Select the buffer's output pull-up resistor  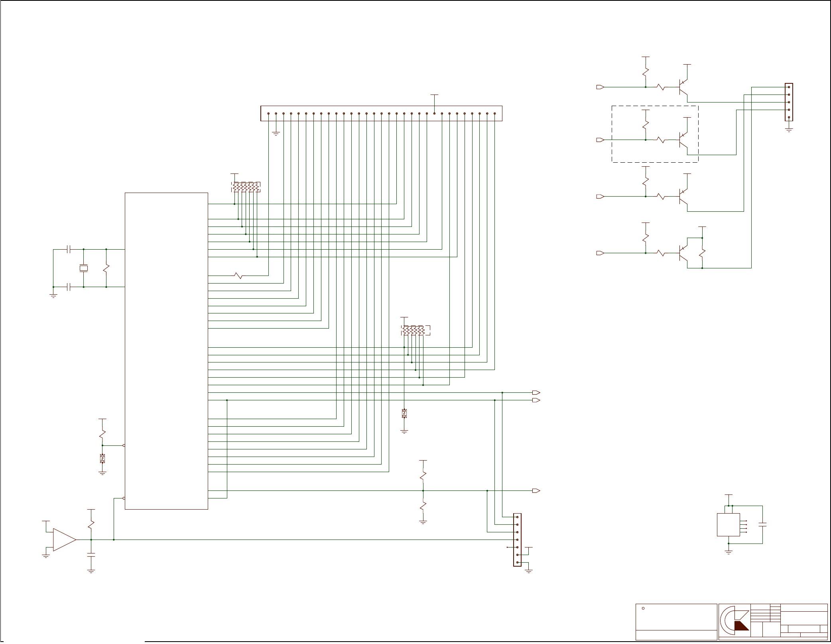(x=91, y=524)
